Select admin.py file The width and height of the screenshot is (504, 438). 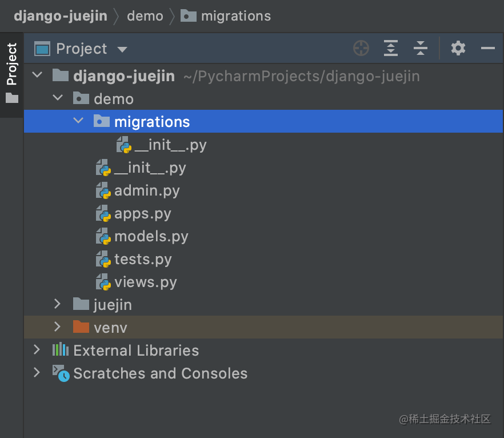click(x=263, y=190)
